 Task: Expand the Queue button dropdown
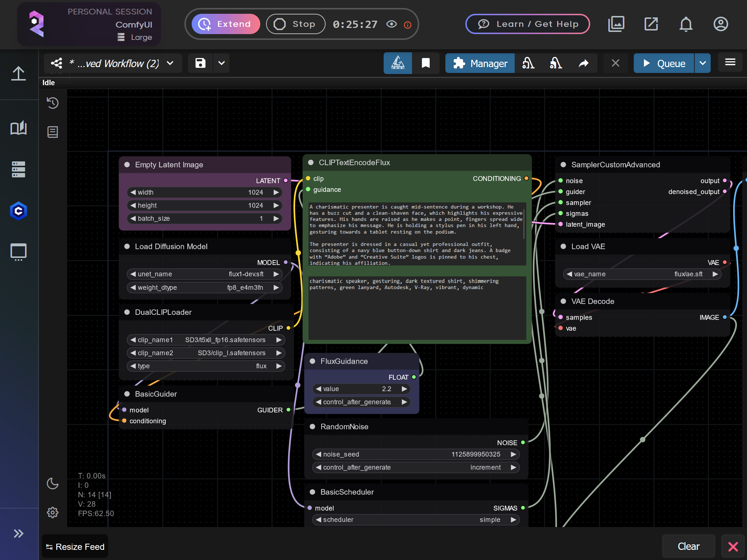pyautogui.click(x=703, y=63)
